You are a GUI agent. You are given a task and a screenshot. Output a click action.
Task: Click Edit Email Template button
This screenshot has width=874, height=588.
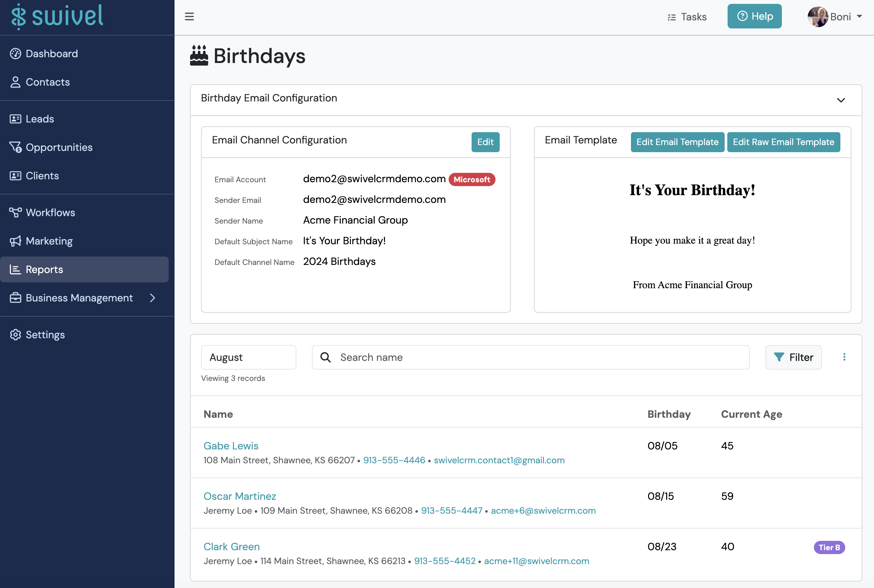[677, 142]
